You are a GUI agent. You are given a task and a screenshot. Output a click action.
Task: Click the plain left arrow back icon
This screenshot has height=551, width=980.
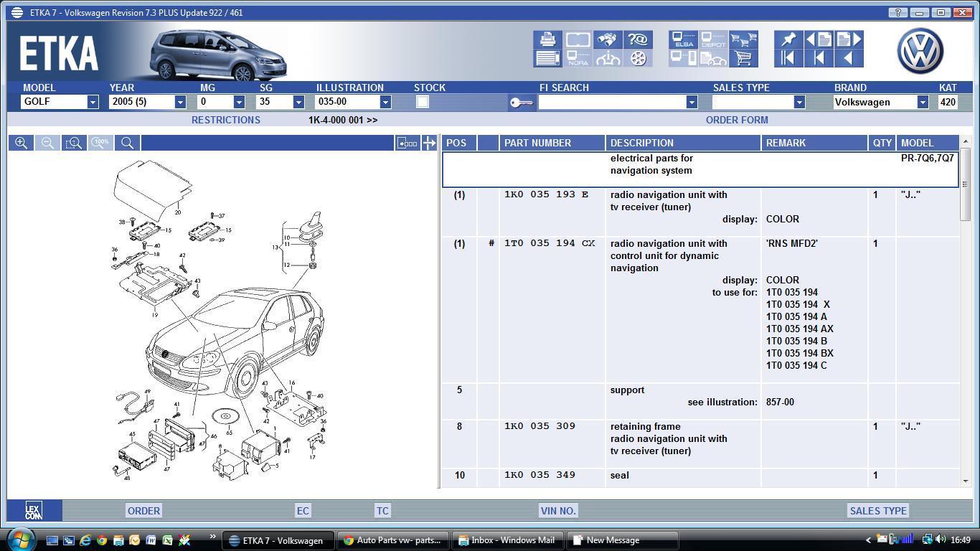coord(848,59)
